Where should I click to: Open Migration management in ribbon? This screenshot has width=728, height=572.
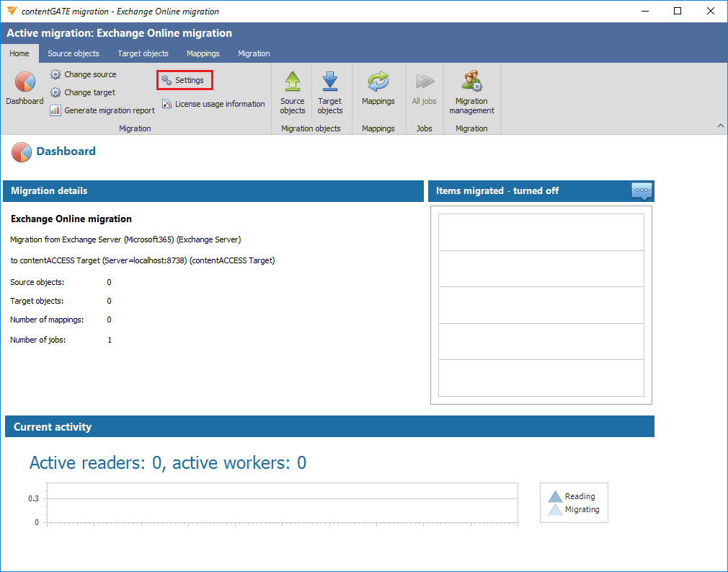[x=471, y=82]
